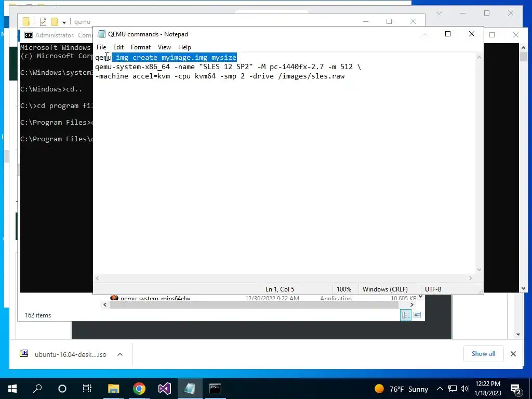Click the properties checkmark icon in Explorer toolbar
Screen dimensions: 532x399
coord(43,22)
